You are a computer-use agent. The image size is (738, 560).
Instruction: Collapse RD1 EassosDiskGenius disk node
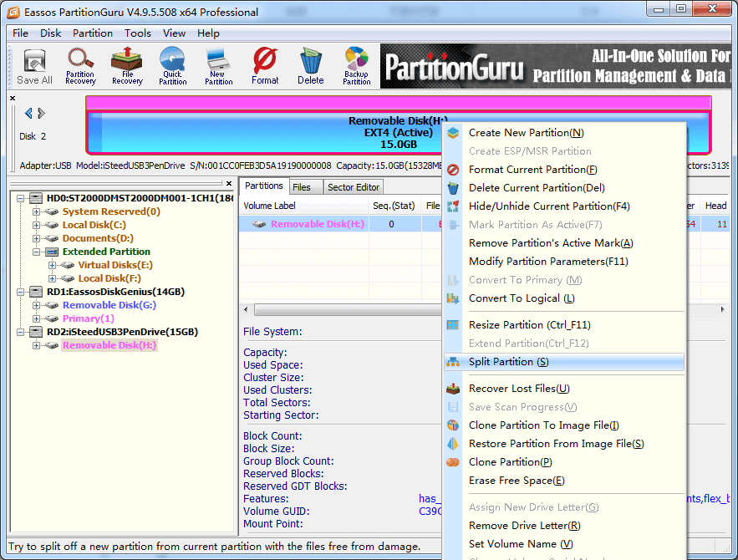click(x=21, y=292)
